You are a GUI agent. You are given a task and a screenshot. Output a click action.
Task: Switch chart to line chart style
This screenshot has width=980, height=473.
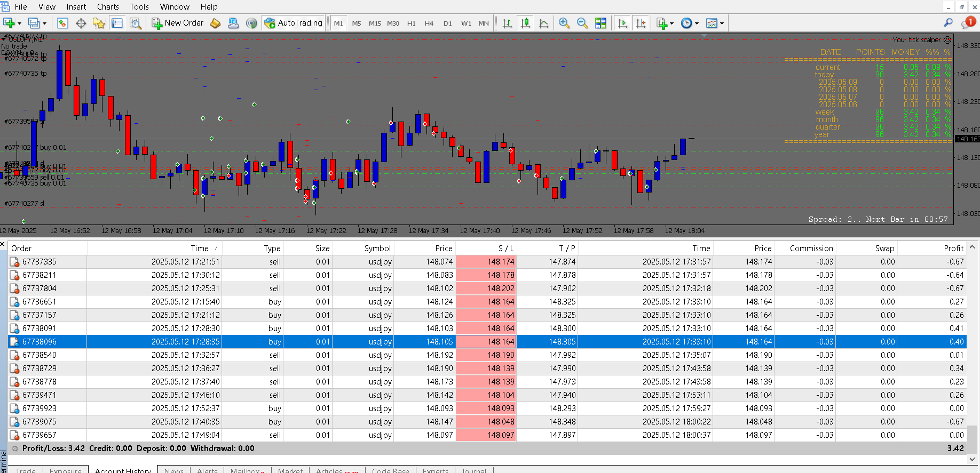click(543, 23)
